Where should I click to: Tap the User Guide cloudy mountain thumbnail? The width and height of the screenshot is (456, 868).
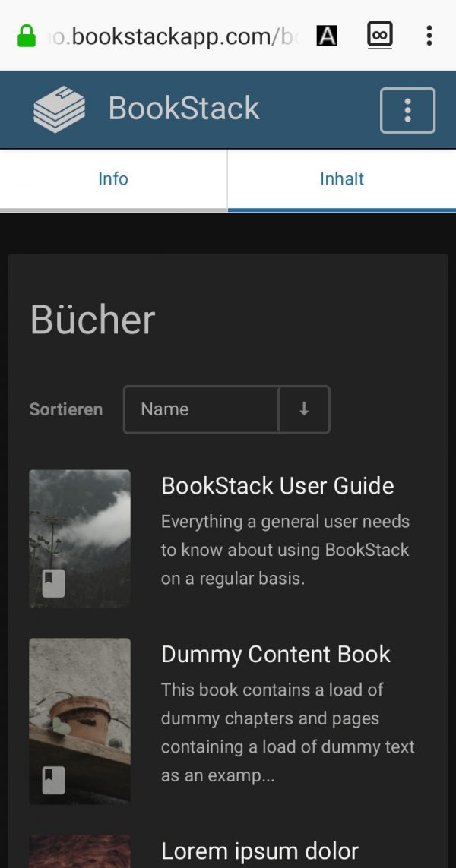[80, 524]
